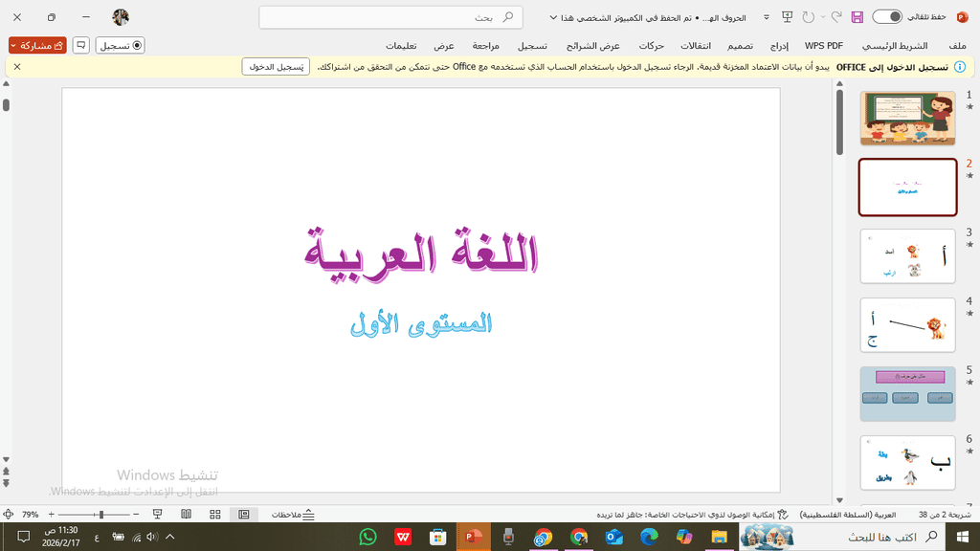Click the تسجيل record button near Share
Screen dimensions: 980x551
click(120, 45)
